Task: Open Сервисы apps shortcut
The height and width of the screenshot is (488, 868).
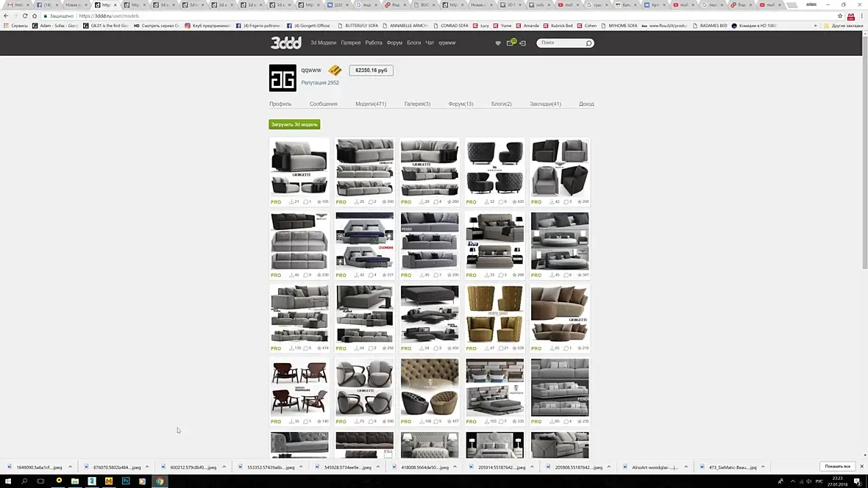Action: [15, 26]
